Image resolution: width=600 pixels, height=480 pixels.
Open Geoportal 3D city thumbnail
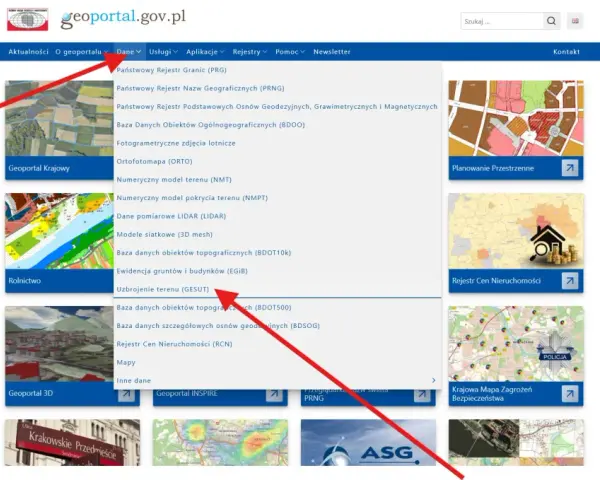tap(59, 344)
